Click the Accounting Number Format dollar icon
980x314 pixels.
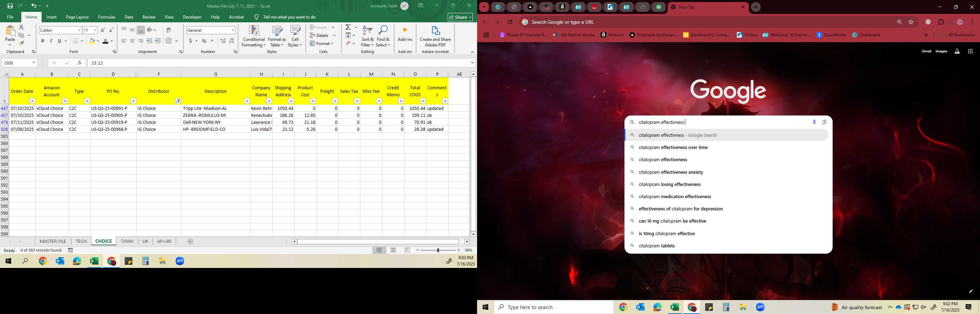(x=190, y=41)
